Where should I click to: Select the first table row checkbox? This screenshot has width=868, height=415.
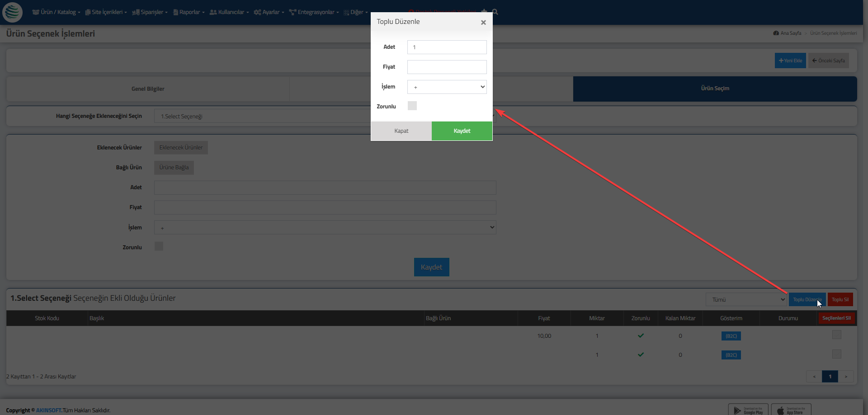point(836,335)
